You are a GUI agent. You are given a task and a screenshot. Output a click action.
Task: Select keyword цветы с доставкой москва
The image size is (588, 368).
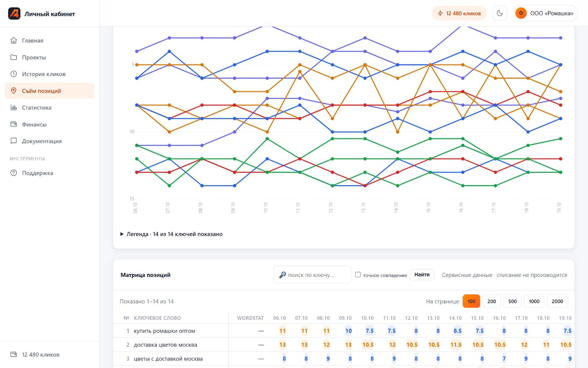(x=168, y=359)
